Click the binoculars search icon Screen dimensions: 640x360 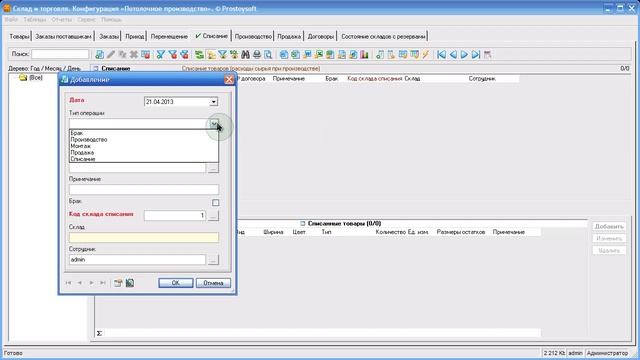pos(245,54)
